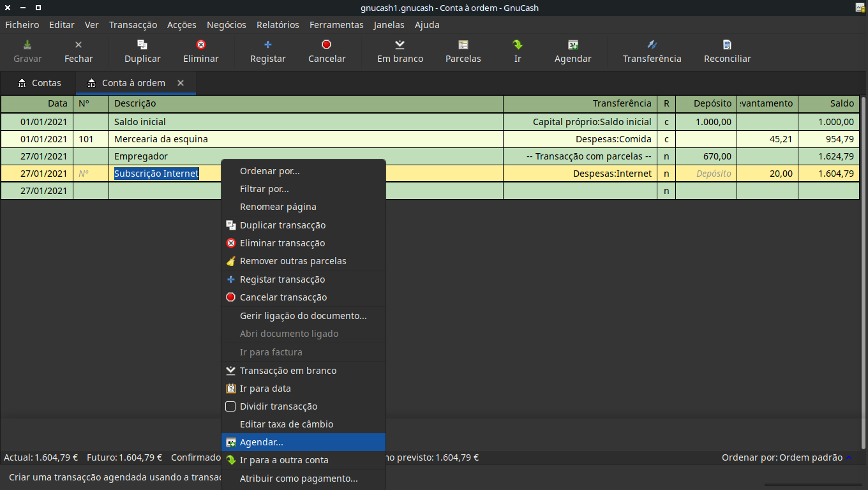Click the Duplicar toolbar icon
The width and height of the screenshot is (868, 490).
[x=142, y=45]
